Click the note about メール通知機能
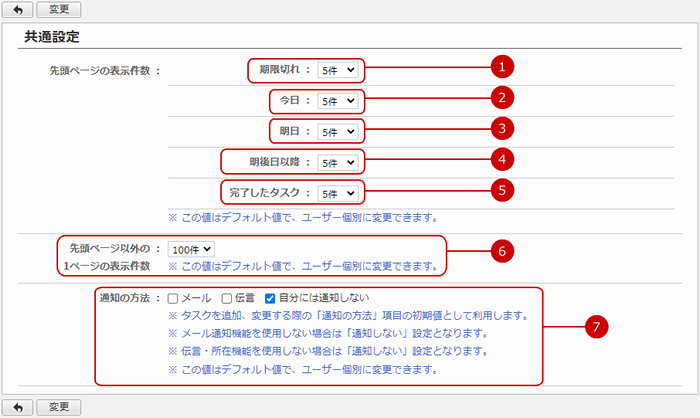Screen dimensions: 700x418 (328, 334)
